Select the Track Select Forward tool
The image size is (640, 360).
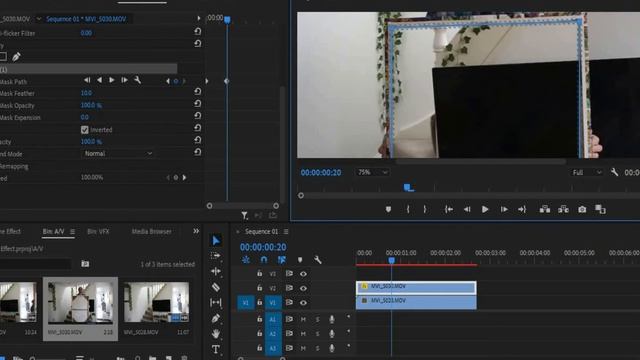pyautogui.click(x=216, y=256)
